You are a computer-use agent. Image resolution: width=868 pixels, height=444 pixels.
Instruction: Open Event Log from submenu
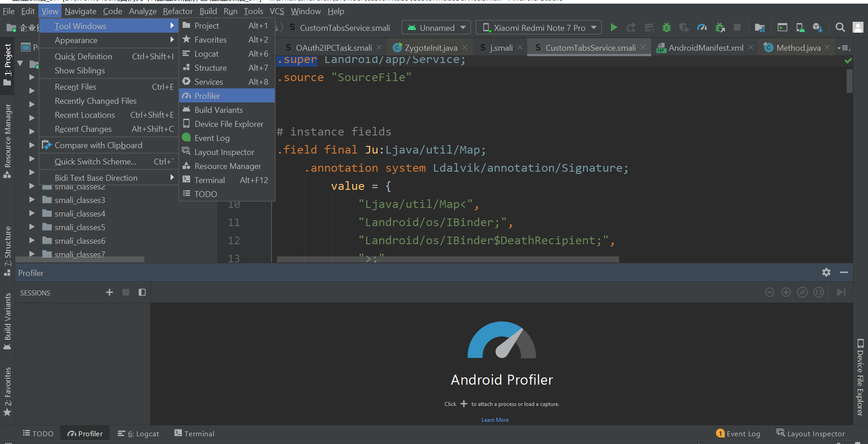227,138
